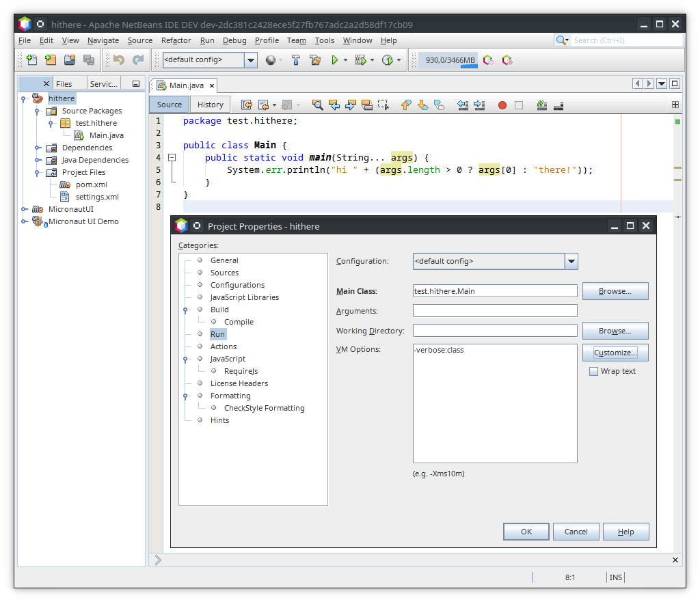Screen dimensions: 700x602
Task: Collapse the Source Packages tree node
Action: (x=38, y=111)
